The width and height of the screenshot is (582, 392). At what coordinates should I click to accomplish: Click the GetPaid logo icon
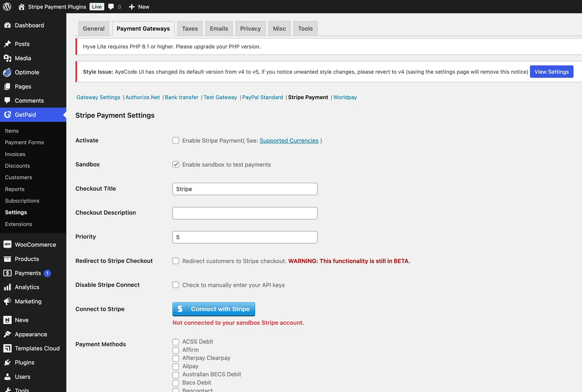[7, 115]
